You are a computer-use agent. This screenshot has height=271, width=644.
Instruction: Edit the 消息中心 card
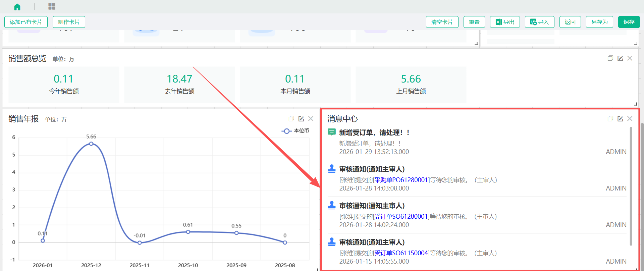[x=620, y=119]
